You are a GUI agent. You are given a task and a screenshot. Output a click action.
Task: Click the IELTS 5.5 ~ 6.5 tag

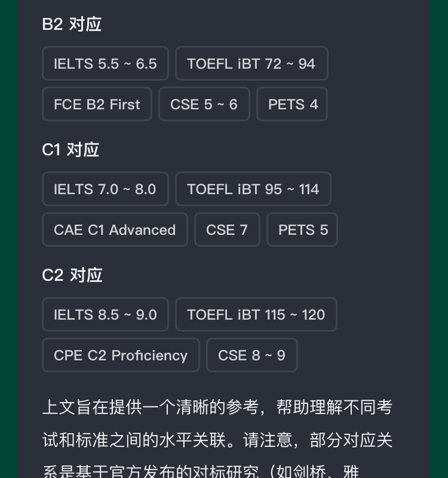pos(105,63)
